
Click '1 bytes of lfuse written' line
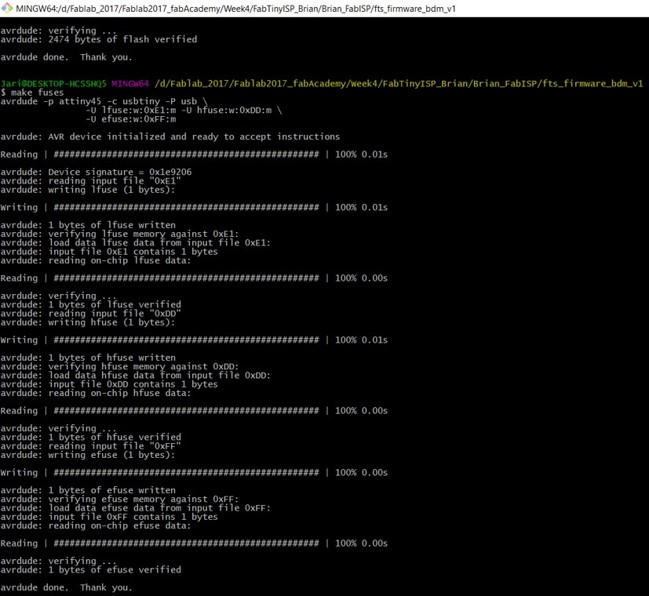click(x=88, y=225)
